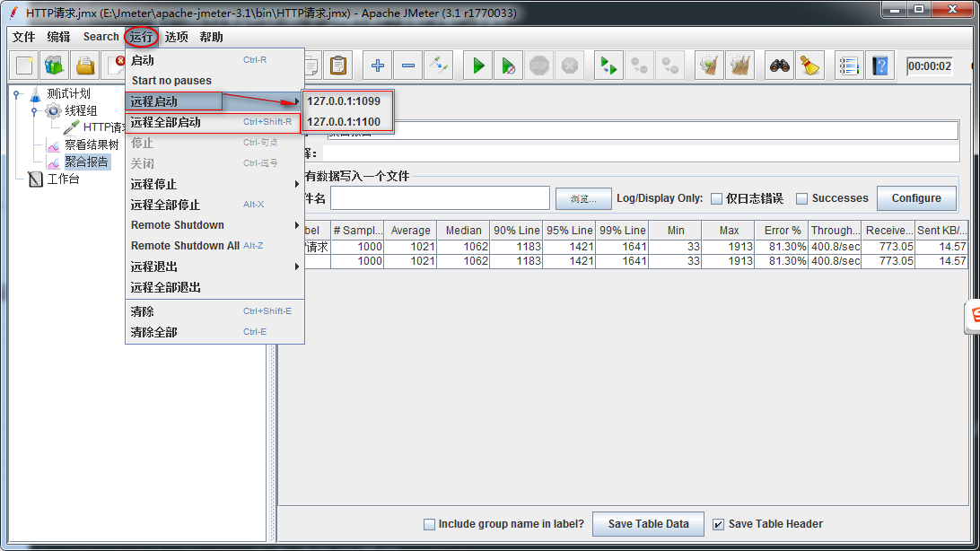Toggle the 仅日志错误 checkbox

coord(717,198)
